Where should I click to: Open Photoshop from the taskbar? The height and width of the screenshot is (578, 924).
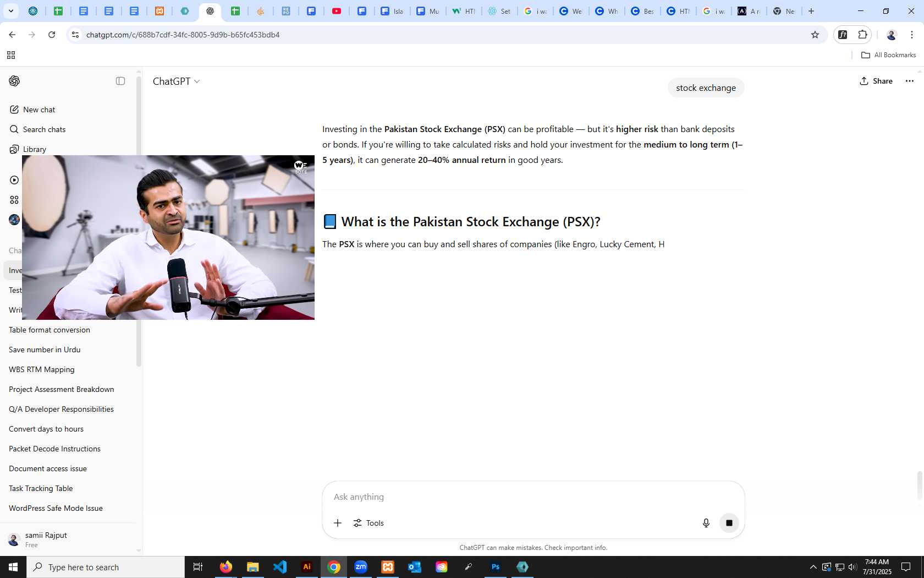496,567
